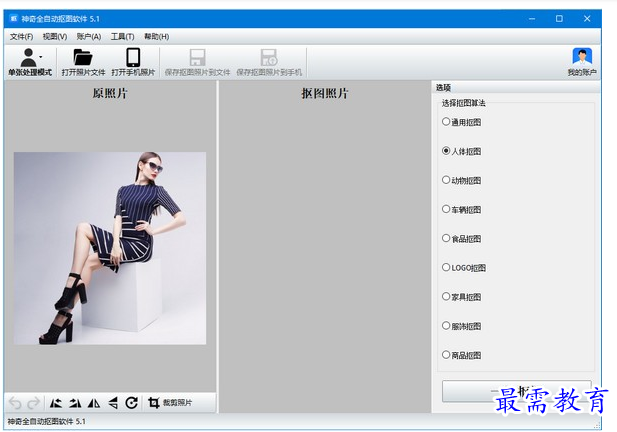Click the redo arrow icon
This screenshot has height=432, width=617.
(x=33, y=403)
